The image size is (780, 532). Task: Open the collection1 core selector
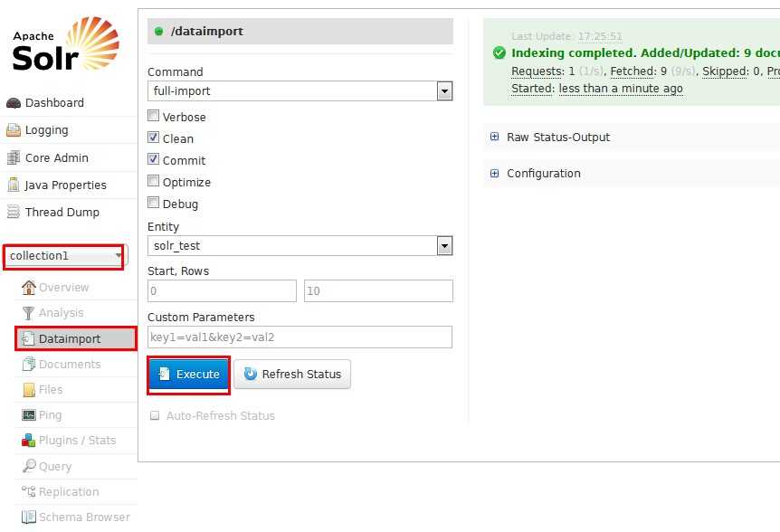(x=66, y=255)
